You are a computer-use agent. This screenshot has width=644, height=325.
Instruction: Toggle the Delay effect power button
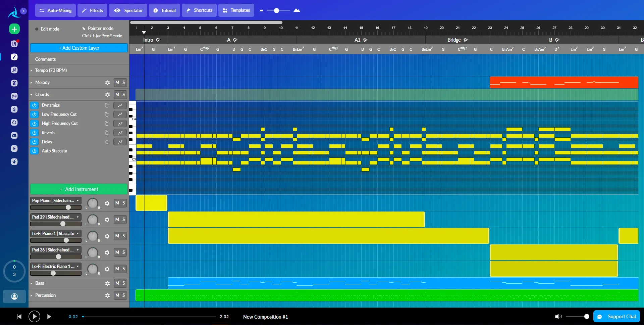pyautogui.click(x=34, y=142)
